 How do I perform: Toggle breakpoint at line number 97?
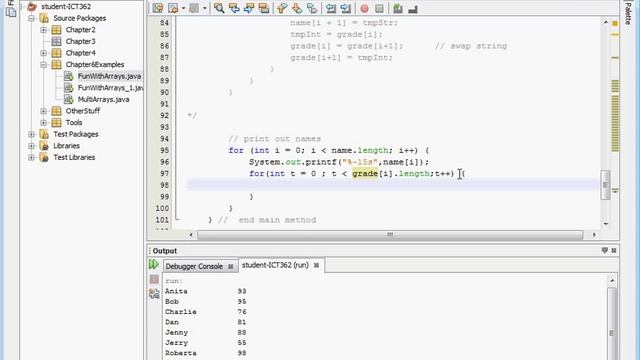[164, 173]
